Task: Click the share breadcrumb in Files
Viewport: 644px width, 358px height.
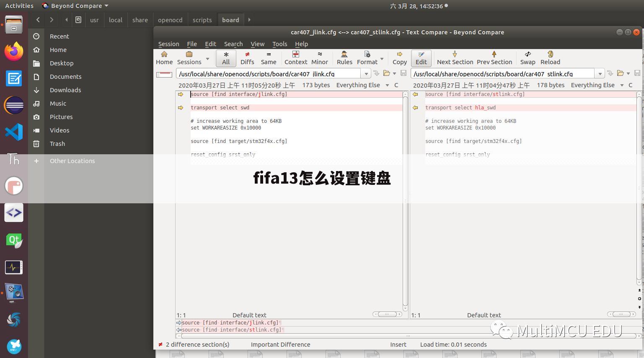Action: (140, 20)
